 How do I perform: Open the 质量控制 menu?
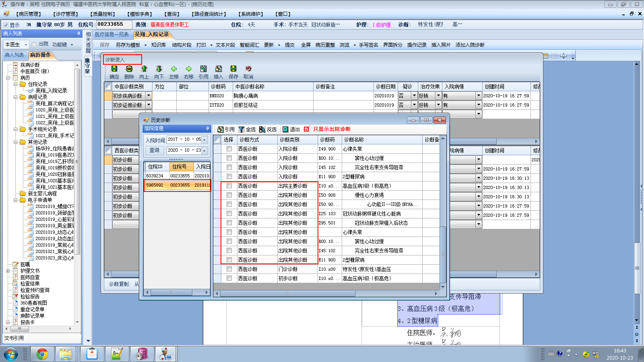coord(103,14)
